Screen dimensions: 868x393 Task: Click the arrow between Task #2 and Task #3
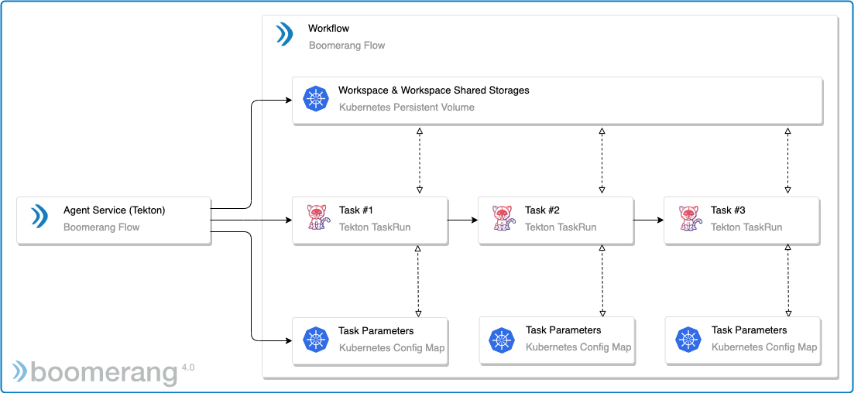point(649,220)
